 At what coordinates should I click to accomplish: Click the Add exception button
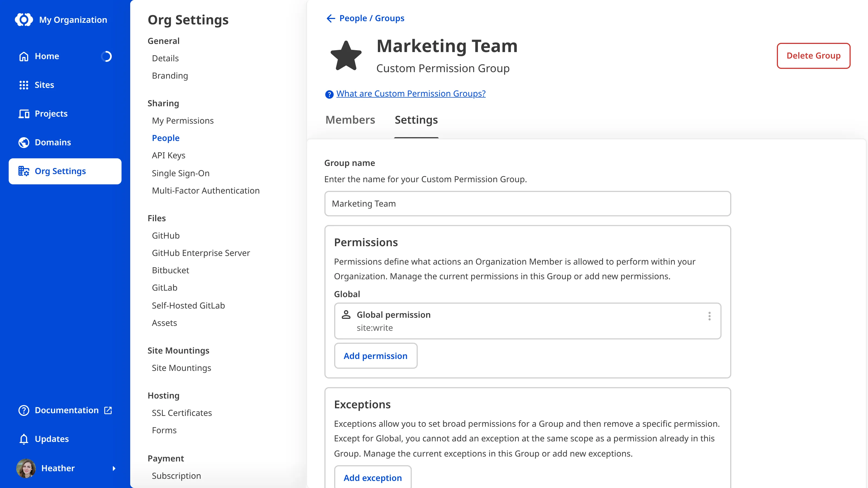click(x=373, y=477)
